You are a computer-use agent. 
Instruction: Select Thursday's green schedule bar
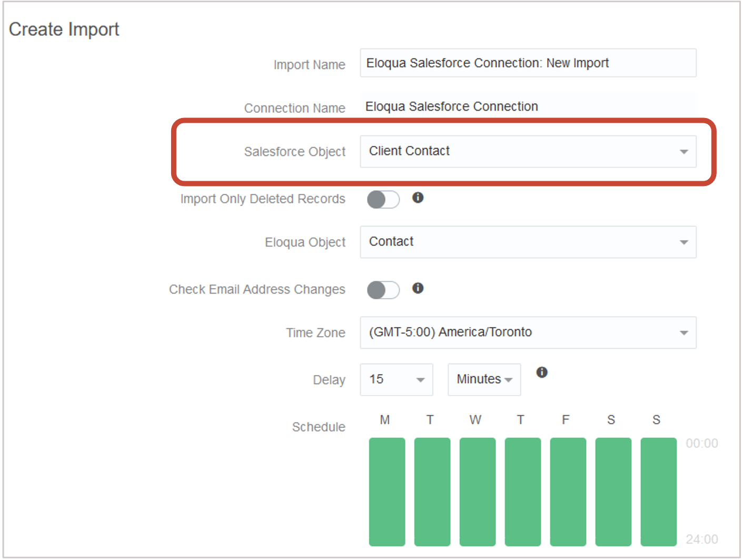click(x=523, y=492)
